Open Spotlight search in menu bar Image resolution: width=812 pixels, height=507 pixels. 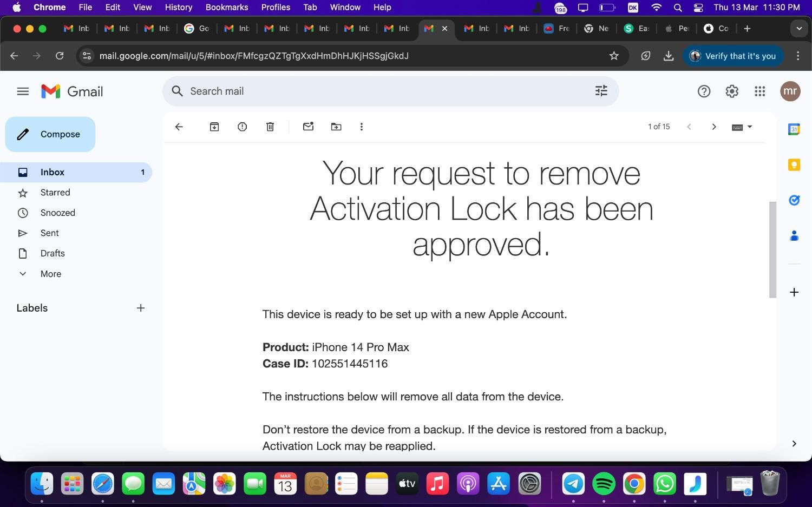678,8
